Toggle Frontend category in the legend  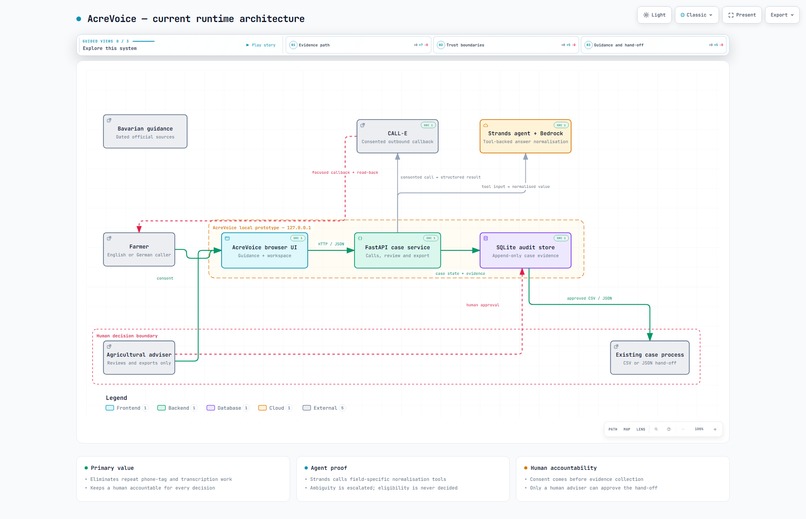coord(126,408)
